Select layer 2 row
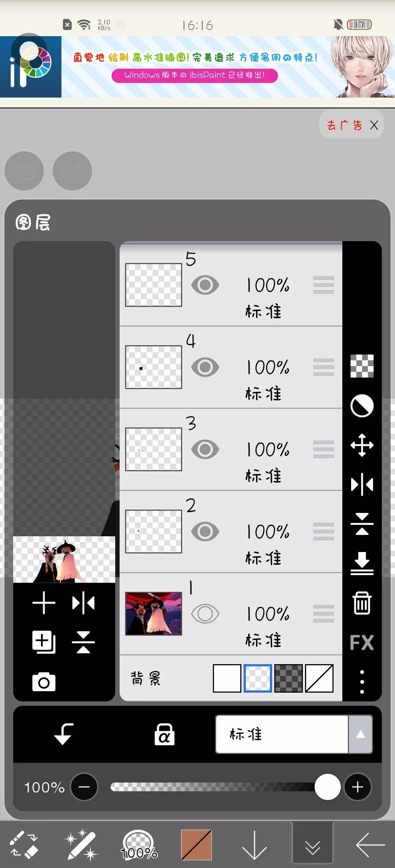Viewport: 395px width, 868px height. coord(263,532)
